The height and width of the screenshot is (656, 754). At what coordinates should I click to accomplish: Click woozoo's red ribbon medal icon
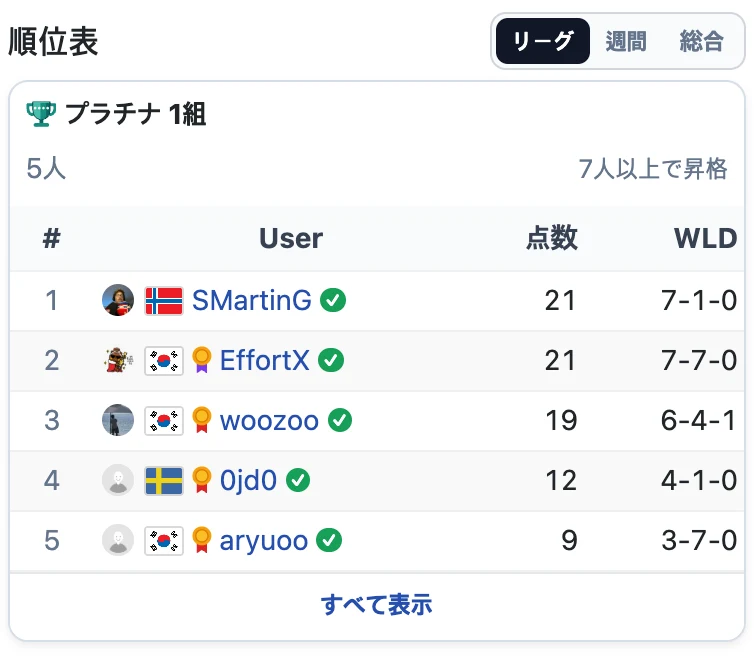pos(201,420)
